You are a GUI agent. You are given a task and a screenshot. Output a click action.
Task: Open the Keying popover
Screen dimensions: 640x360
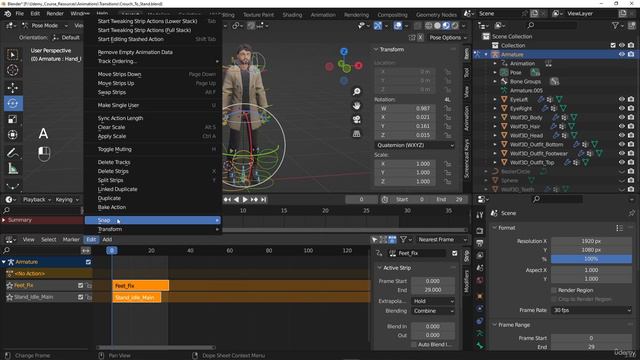pos(67,200)
